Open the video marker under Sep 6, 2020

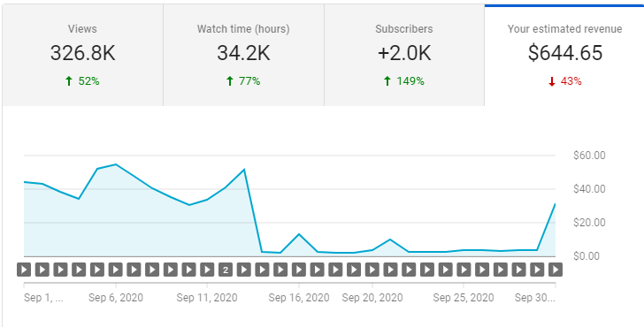coord(115,270)
